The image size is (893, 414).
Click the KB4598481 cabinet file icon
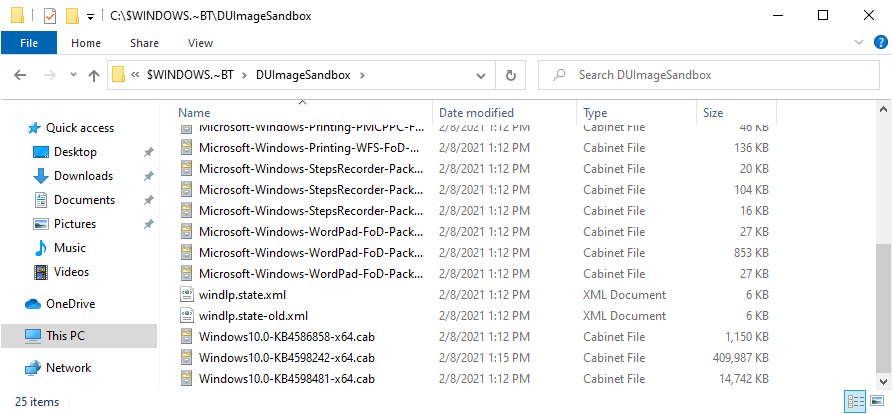(x=187, y=379)
